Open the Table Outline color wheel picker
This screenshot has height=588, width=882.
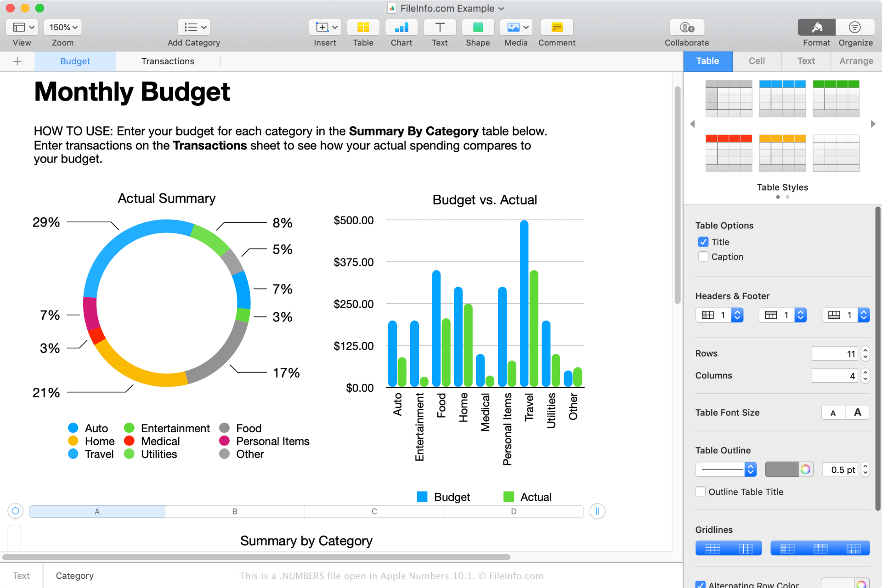coord(805,469)
